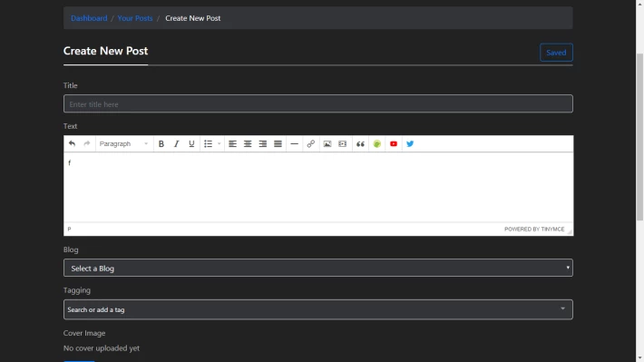
Task: Embed a YouTube video
Action: tap(394, 144)
